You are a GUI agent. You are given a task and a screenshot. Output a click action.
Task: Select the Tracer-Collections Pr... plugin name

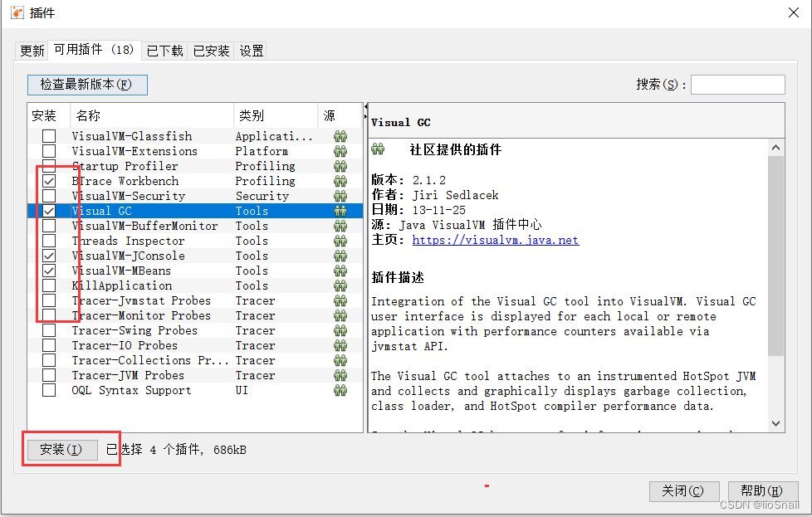[x=149, y=361]
